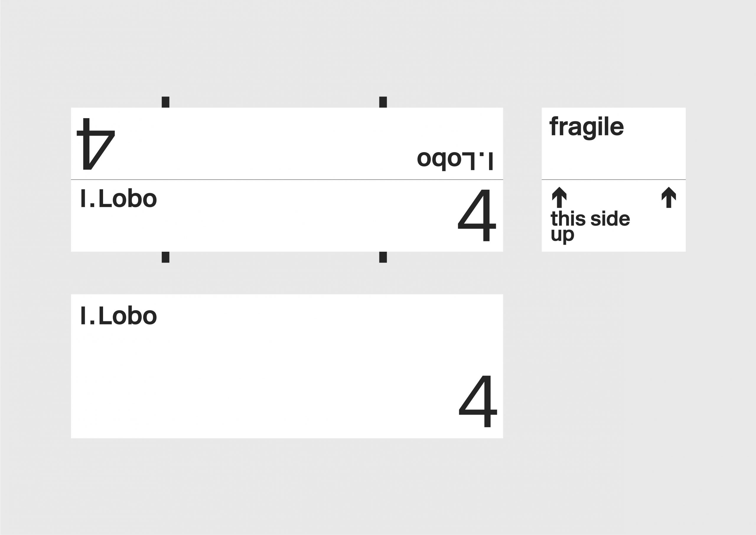
Task: Click the top-left black fold mark
Action: point(166,102)
